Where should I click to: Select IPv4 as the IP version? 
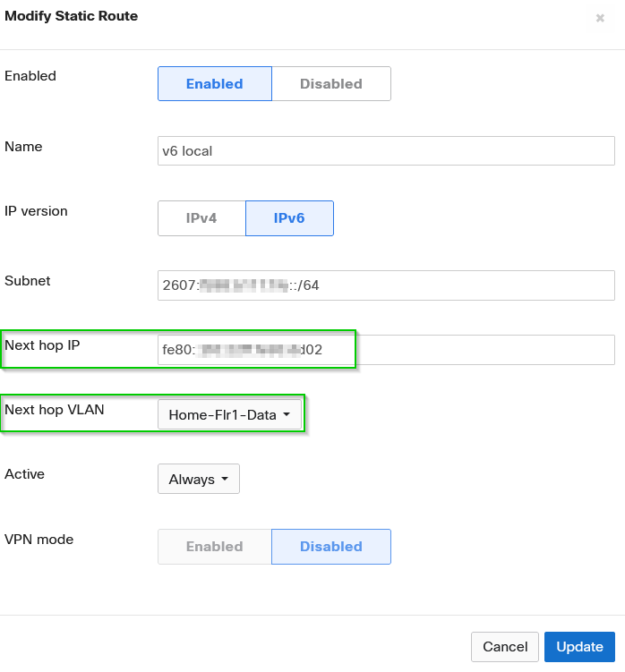[x=201, y=218]
